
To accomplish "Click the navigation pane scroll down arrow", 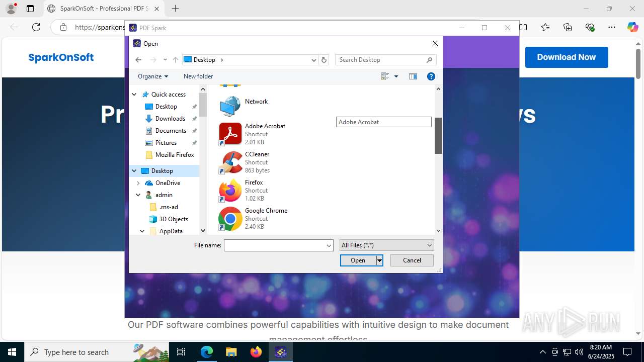I will (203, 231).
